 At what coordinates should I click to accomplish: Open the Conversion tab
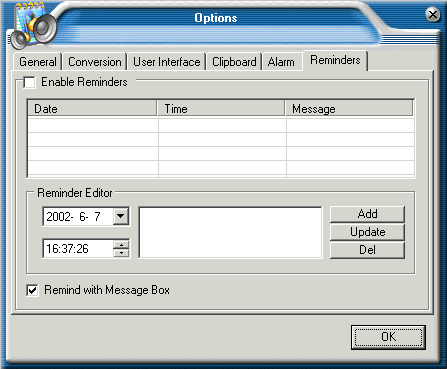[95, 62]
